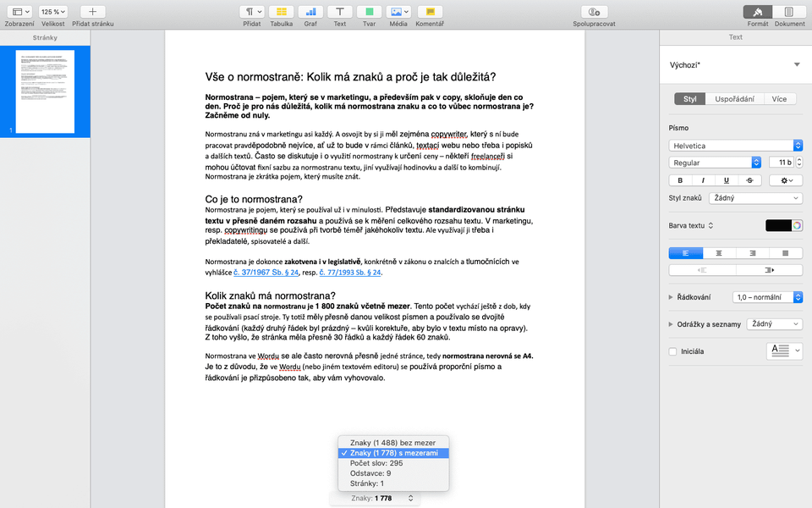Image resolution: width=812 pixels, height=508 pixels.
Task: Select the page 1 thumbnail
Action: pyautogui.click(x=46, y=91)
